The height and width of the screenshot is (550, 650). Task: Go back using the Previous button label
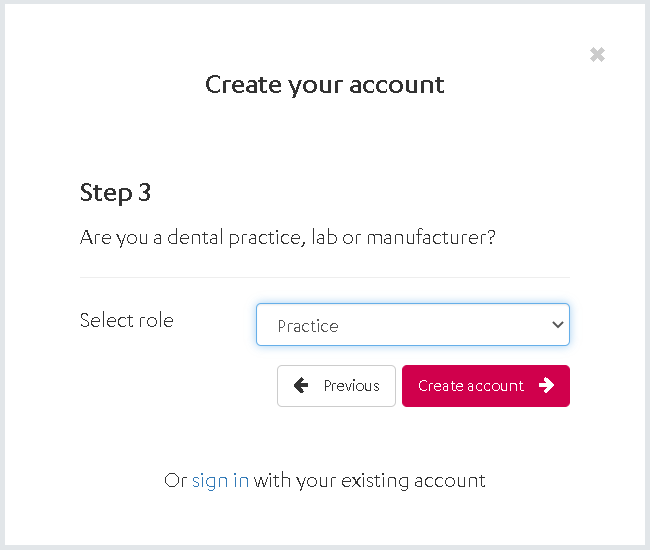tap(351, 386)
